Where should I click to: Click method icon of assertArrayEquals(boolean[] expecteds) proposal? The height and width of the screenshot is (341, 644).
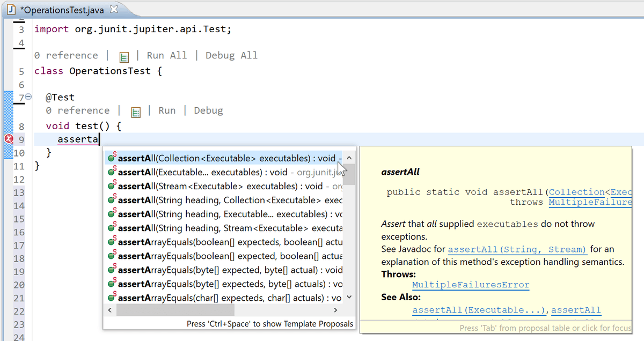click(x=112, y=242)
